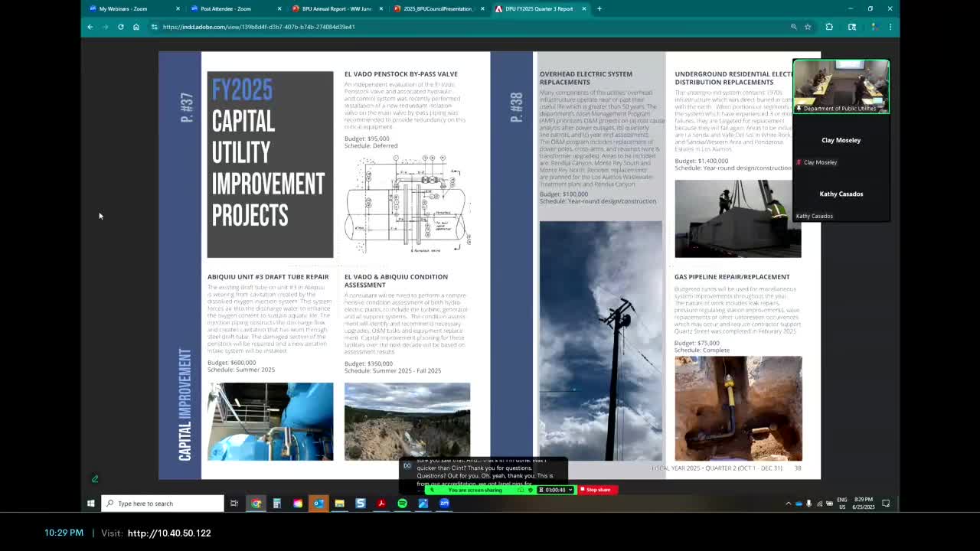Open Adobe Acrobat from the taskbar
This screenshot has width=980, height=551.
click(381, 504)
